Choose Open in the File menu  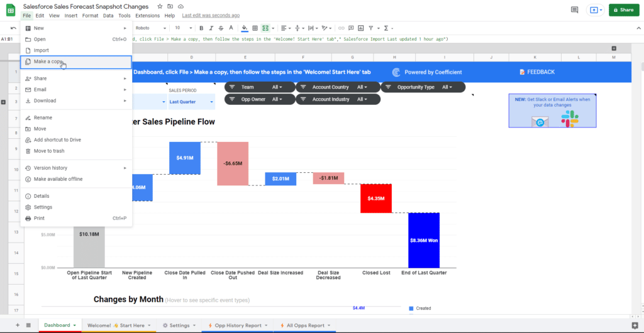click(76, 40)
